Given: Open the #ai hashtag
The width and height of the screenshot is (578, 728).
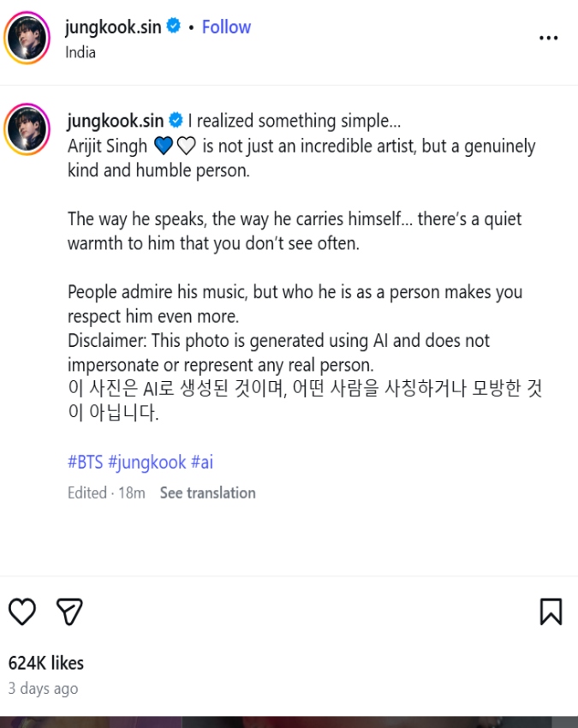Looking at the screenshot, I should coord(202,462).
